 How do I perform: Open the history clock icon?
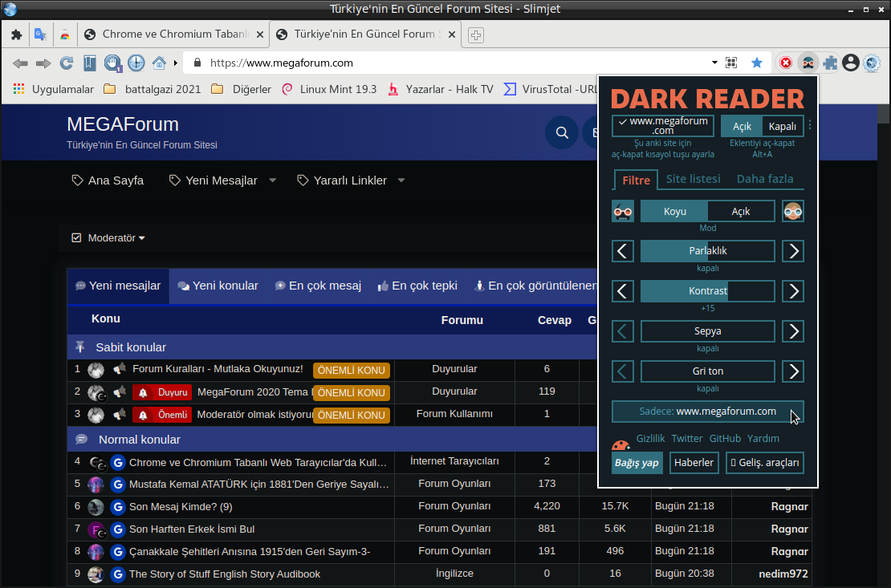(x=136, y=63)
